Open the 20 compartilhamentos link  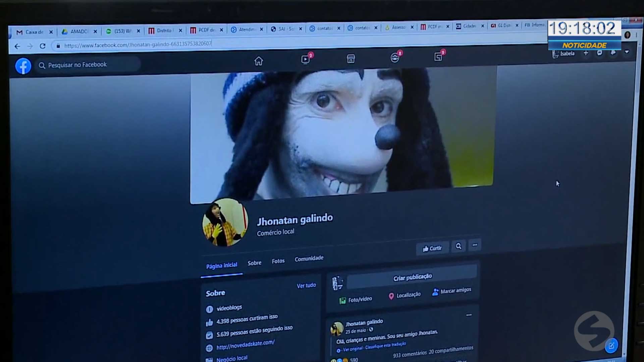point(451,350)
